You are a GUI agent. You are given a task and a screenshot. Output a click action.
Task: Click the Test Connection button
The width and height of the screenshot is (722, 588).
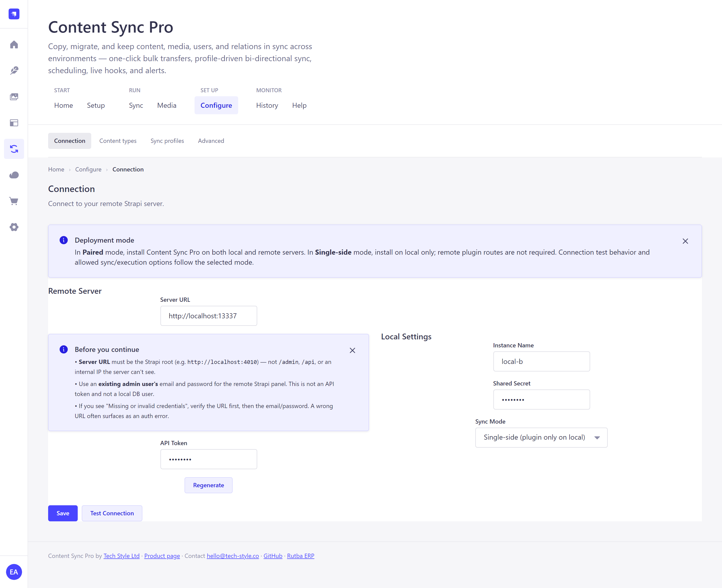pos(112,513)
